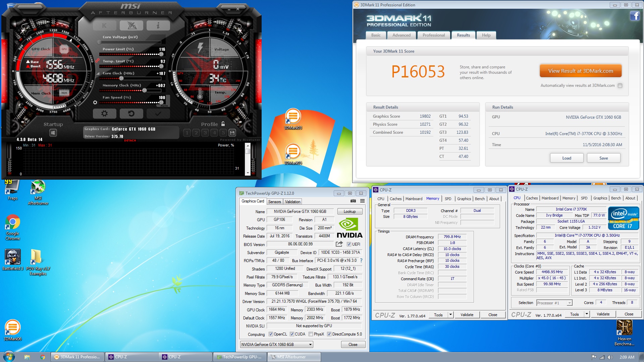This screenshot has height=362, width=644.
Task: Switch to 3DMark Professional tab
Action: click(x=434, y=35)
